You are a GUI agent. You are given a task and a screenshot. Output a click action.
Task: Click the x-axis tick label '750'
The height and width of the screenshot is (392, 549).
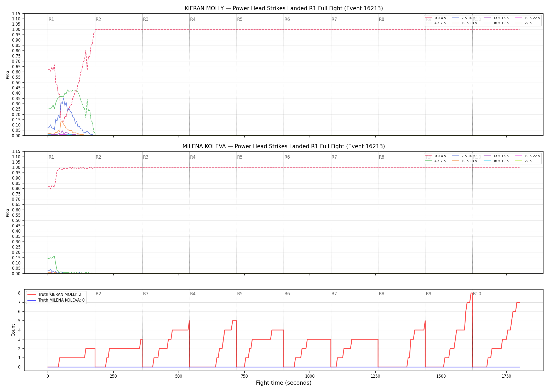[x=244, y=376]
